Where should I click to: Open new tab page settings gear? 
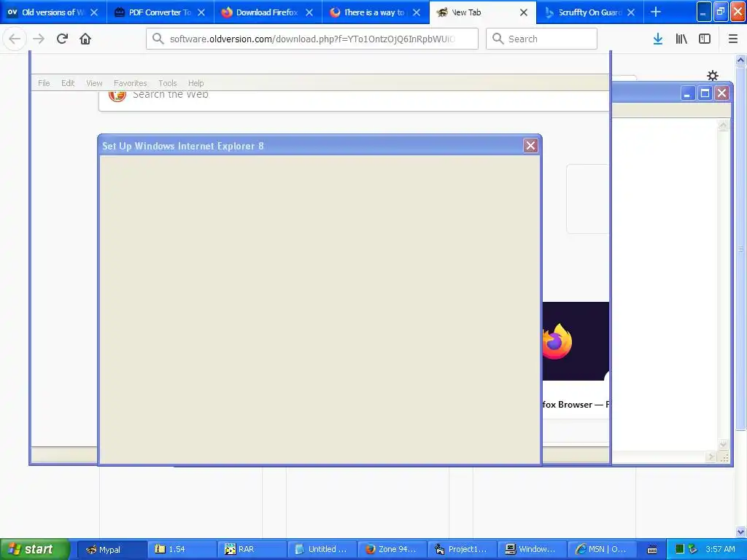pyautogui.click(x=712, y=75)
